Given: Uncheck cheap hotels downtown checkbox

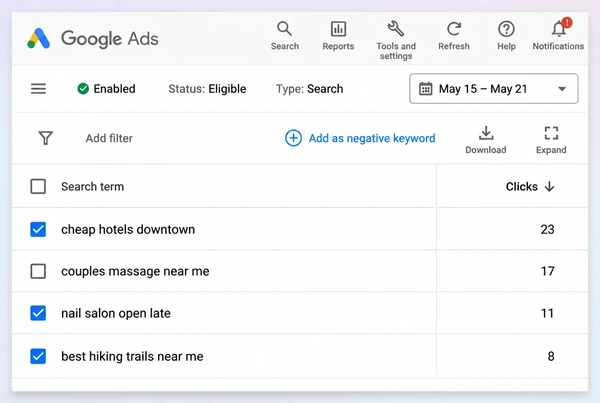Looking at the screenshot, I should point(38,229).
